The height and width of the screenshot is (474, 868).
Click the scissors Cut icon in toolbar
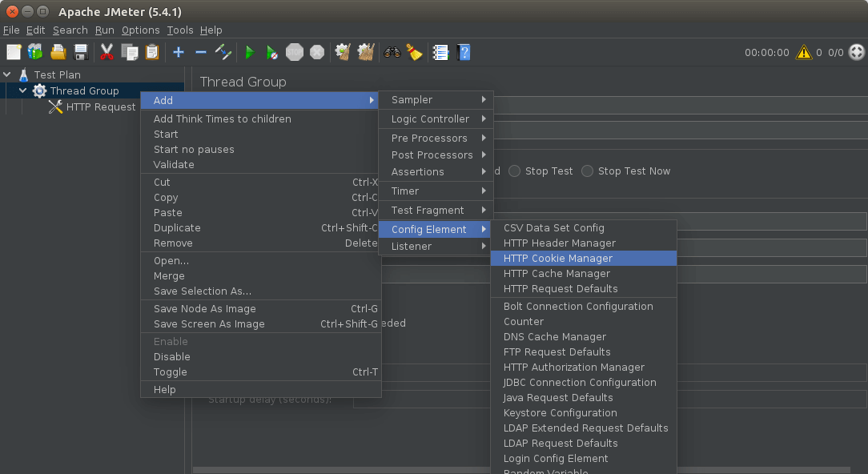click(106, 53)
